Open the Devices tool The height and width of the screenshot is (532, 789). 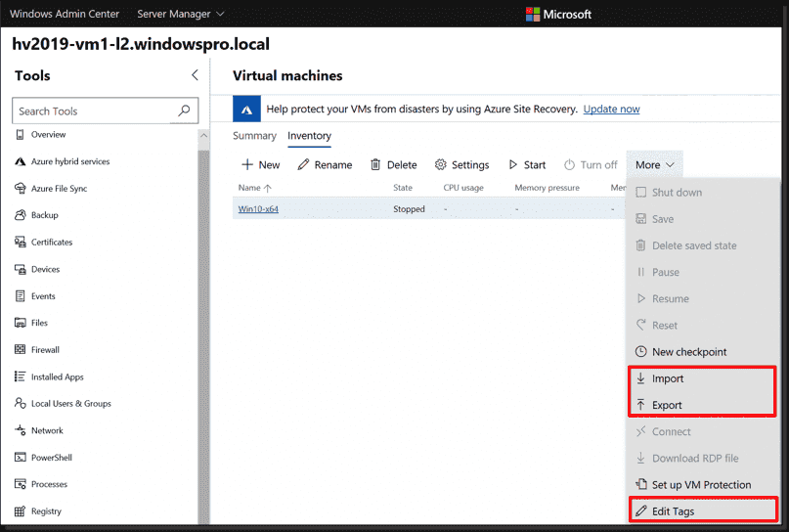click(37, 269)
